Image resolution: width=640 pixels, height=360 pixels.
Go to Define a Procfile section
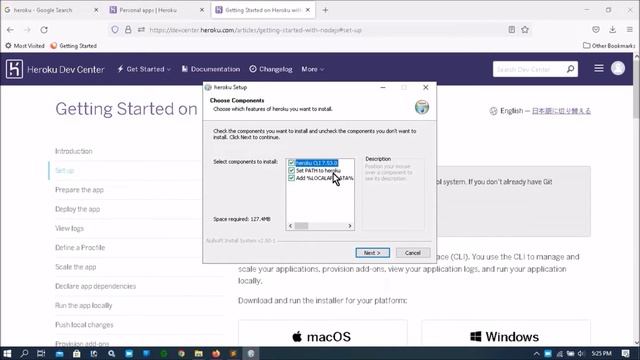pyautogui.click(x=80, y=247)
